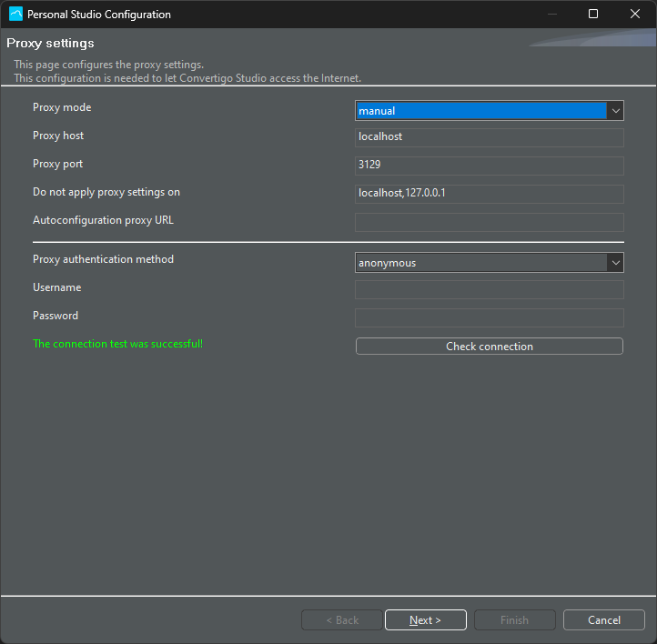Screen dimensions: 657x644
Task: Click the Password text field
Action: pyautogui.click(x=489, y=317)
